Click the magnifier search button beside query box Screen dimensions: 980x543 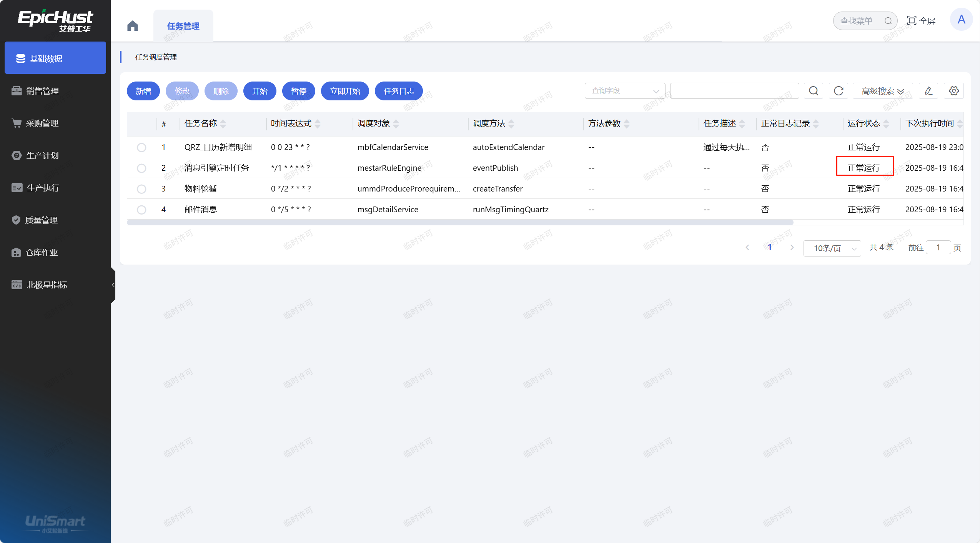[813, 91]
